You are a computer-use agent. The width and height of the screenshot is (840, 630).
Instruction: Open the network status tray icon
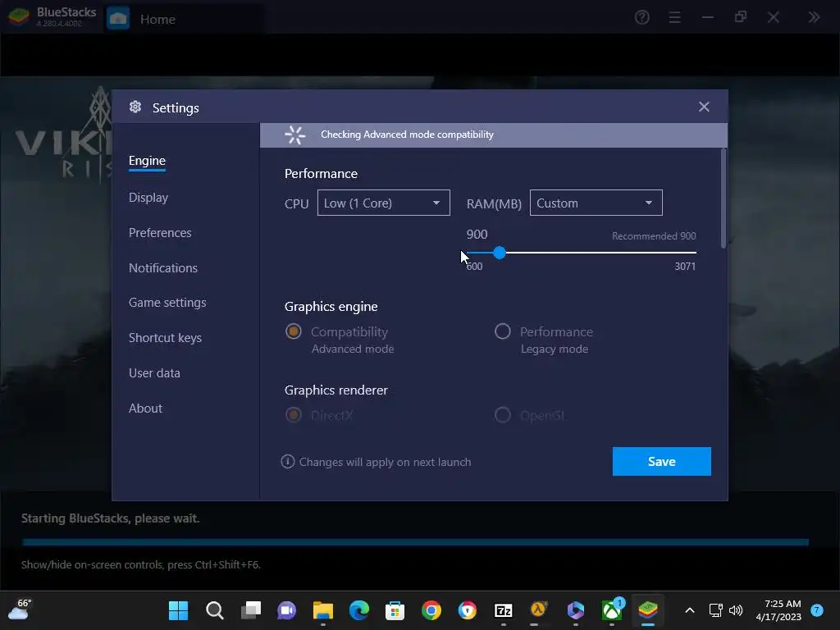[x=715, y=610]
